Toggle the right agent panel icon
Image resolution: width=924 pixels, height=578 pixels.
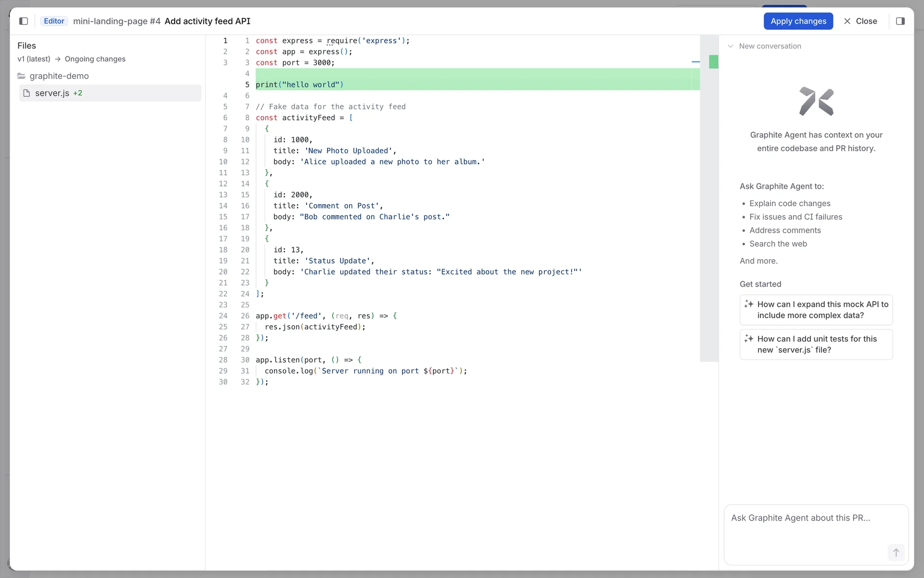(900, 21)
